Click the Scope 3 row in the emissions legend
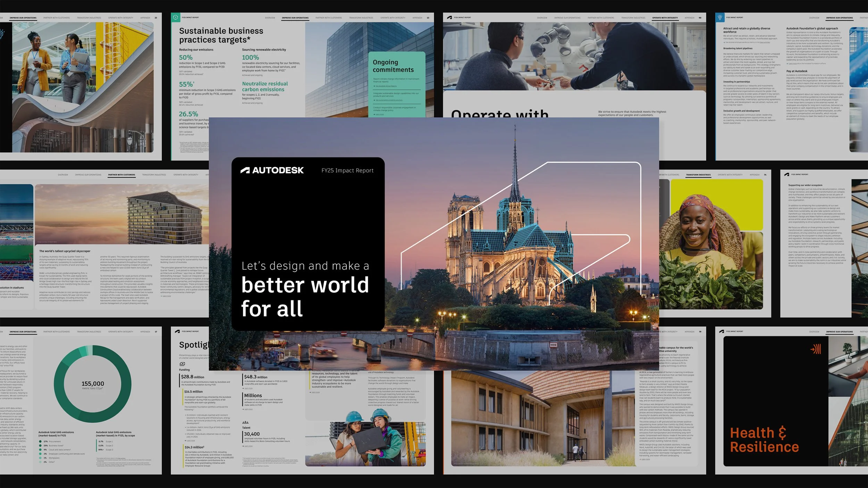The width and height of the screenshot is (868, 488). click(105, 450)
